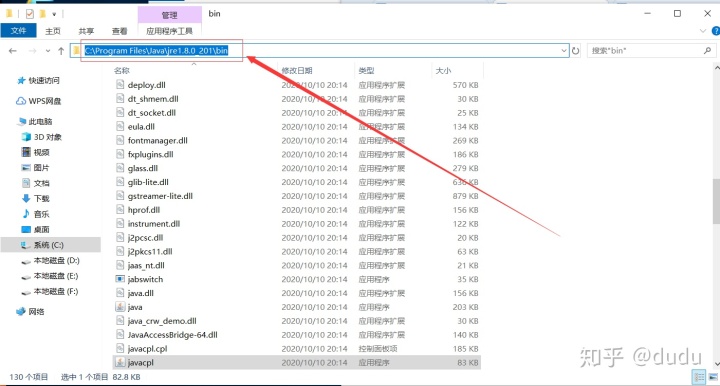Select the JavaAccessBridge-64.dll file icon
Viewport: 720px width, 386px height.
(x=120, y=335)
